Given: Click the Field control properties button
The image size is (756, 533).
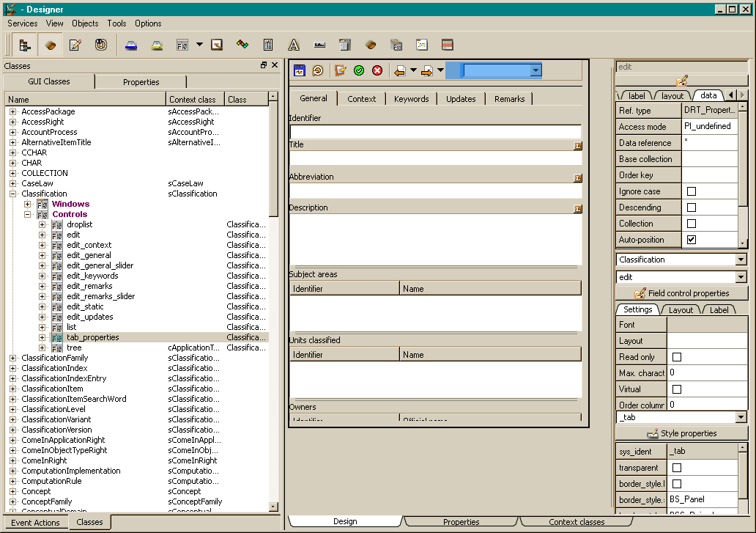Looking at the screenshot, I should [x=681, y=293].
